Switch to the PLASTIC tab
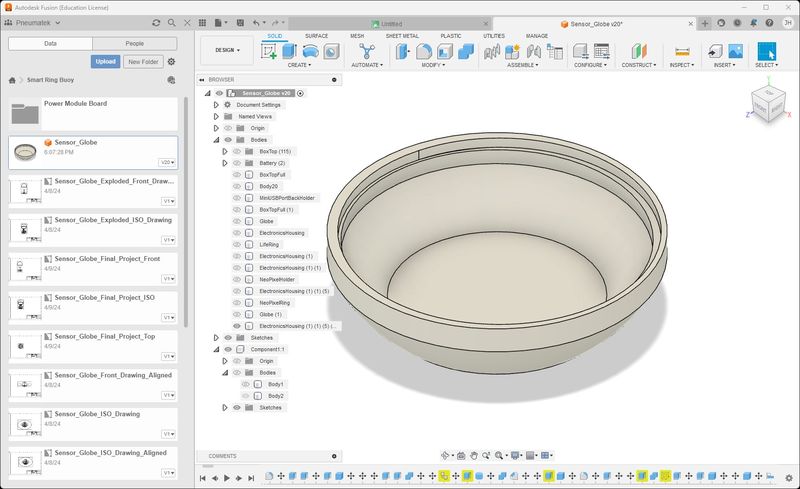 [x=451, y=36]
